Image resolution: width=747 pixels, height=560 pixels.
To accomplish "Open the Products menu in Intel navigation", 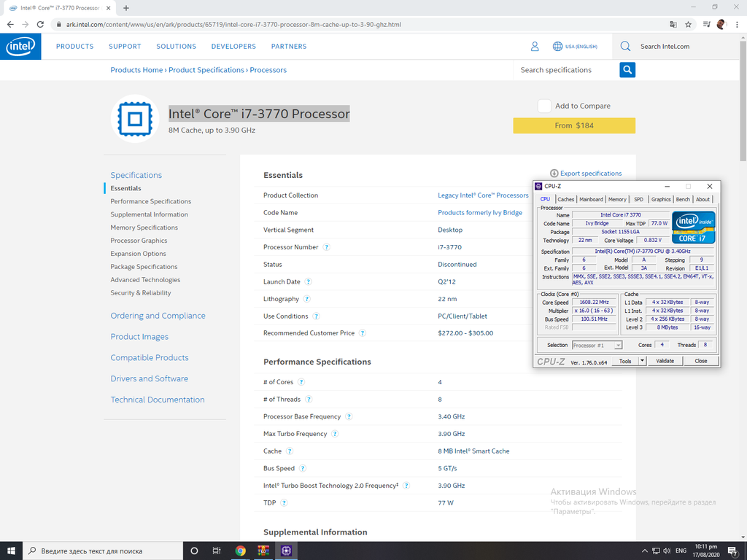I will pos(74,47).
